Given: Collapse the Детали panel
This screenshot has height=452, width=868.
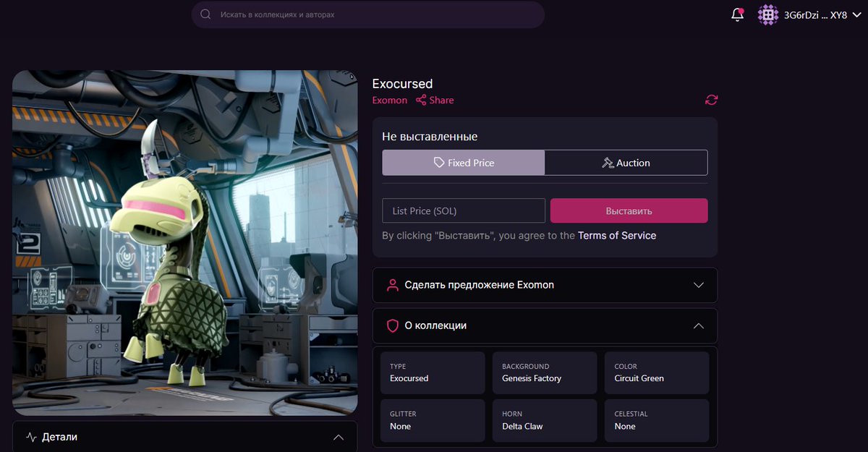Looking at the screenshot, I should tap(185, 438).
